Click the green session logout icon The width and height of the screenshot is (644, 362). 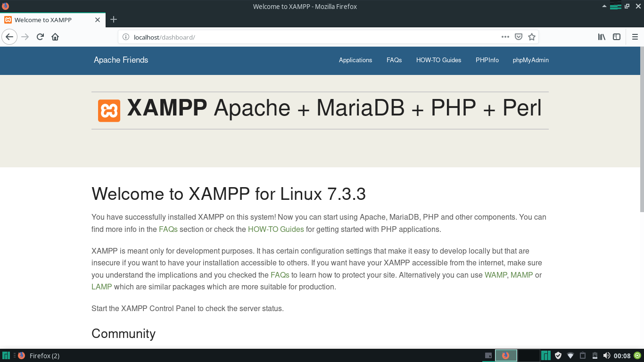coord(637,355)
